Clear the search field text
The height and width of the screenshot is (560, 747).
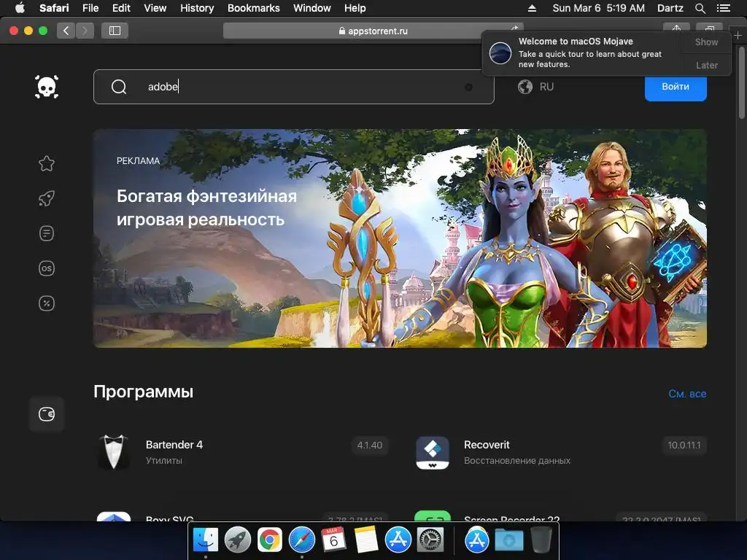469,87
